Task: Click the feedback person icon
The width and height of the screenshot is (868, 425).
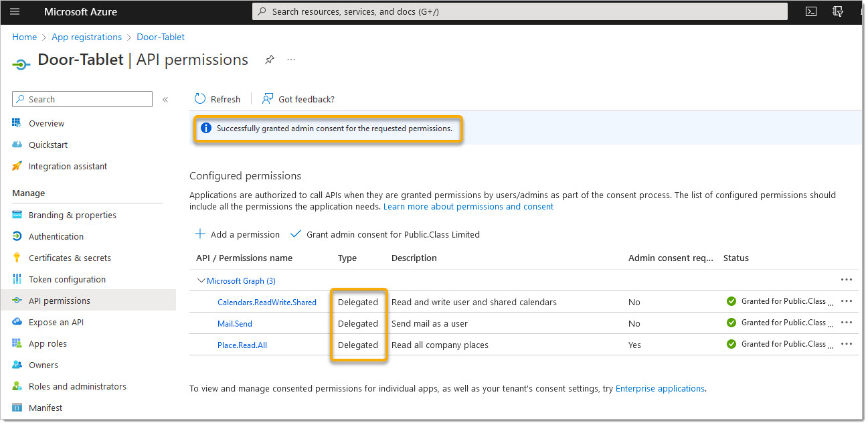Action: 268,99
